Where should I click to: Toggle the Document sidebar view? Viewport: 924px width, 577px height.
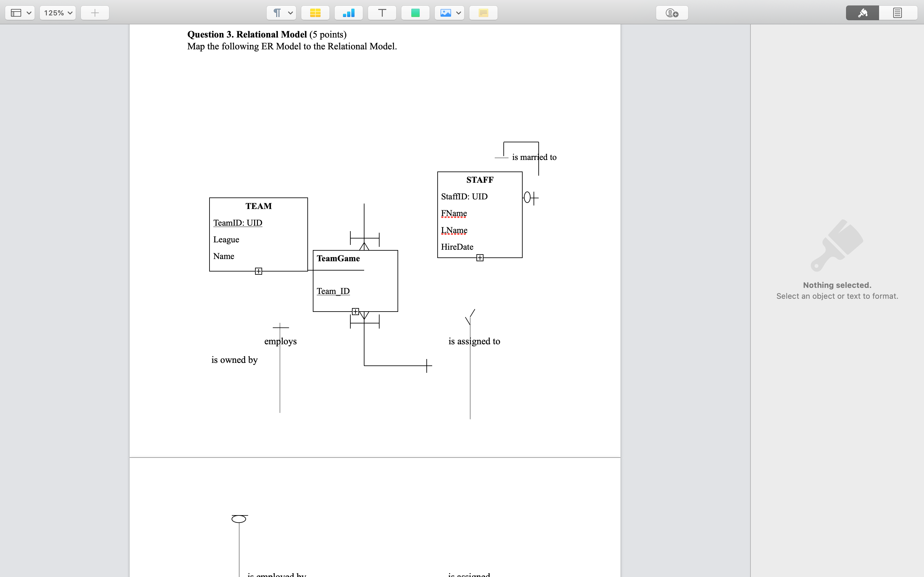(x=897, y=13)
